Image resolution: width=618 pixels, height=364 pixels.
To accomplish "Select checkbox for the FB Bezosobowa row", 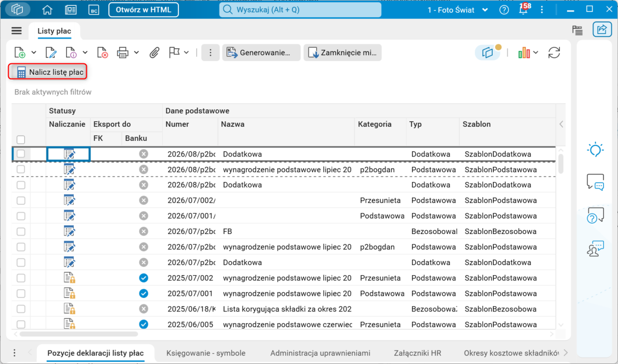I will pyautogui.click(x=21, y=232).
